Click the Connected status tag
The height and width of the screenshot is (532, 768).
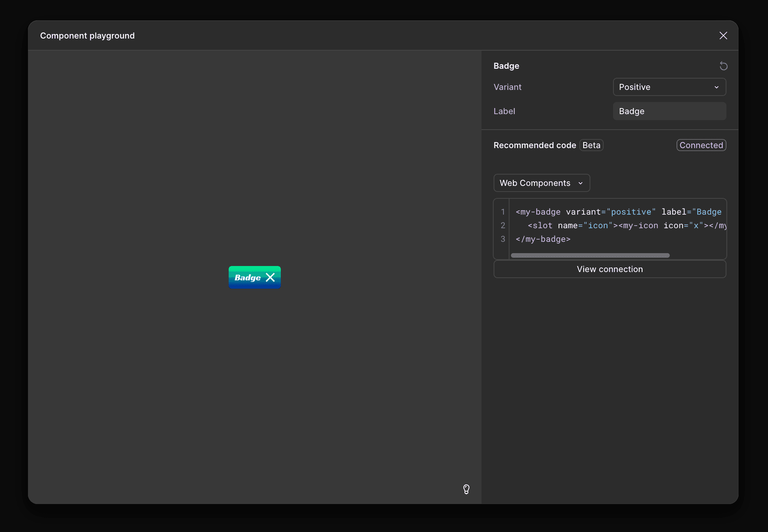point(701,145)
